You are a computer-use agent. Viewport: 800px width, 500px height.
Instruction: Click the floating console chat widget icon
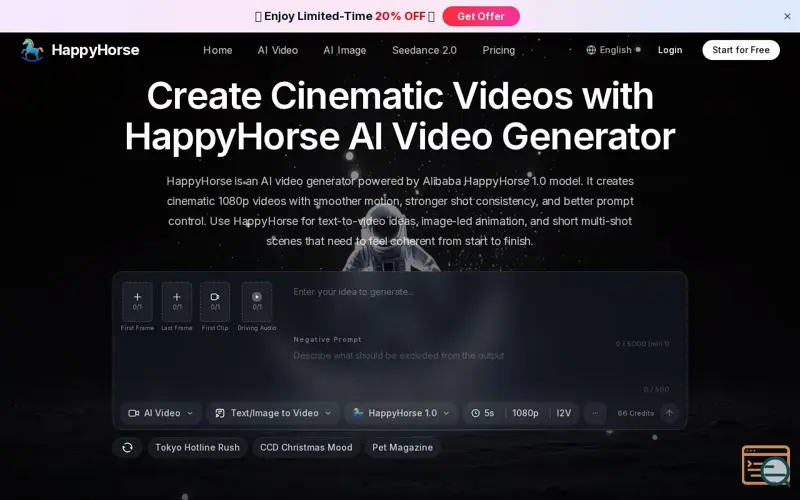coord(766,465)
